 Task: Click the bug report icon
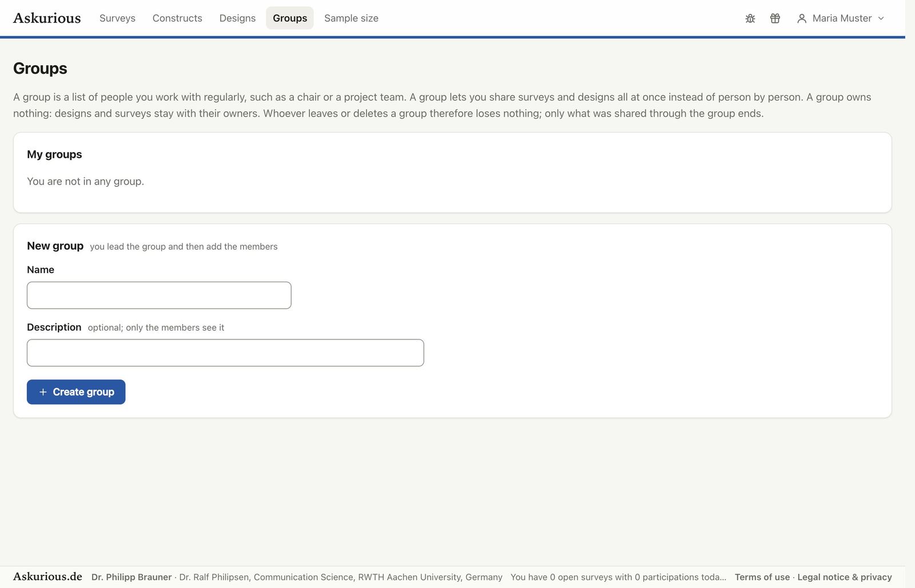pos(750,18)
